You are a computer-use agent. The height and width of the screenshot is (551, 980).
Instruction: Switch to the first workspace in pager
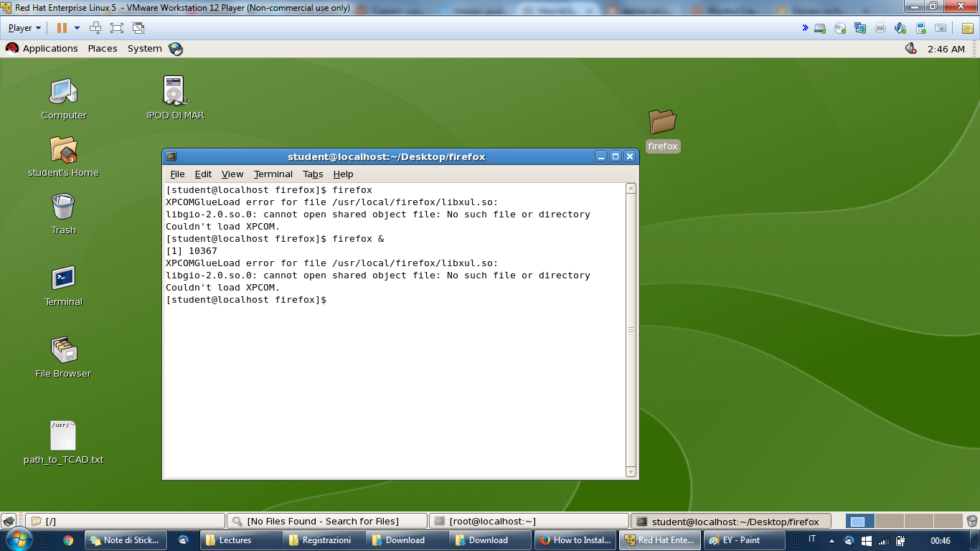click(859, 522)
